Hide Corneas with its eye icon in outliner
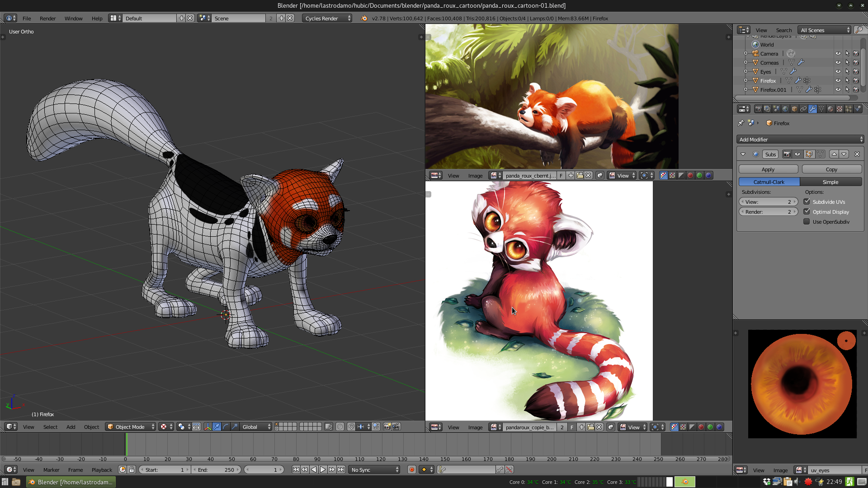 pyautogui.click(x=838, y=62)
